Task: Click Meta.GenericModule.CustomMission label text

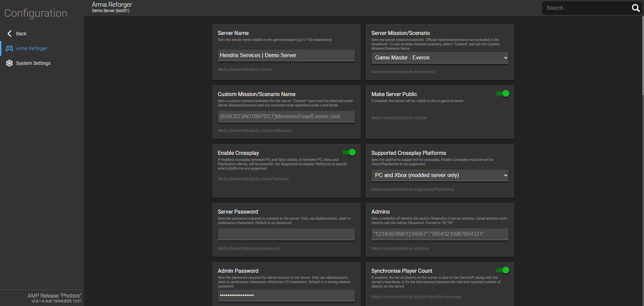Action: 255,131
